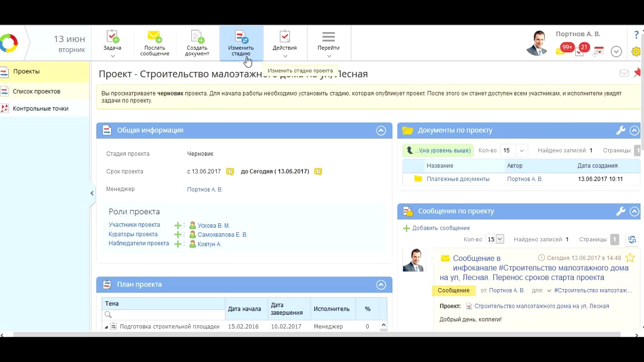Image resolution: width=644 pixels, height=362 pixels.
Task: Toggle the favorite star on the message
Action: [629, 258]
